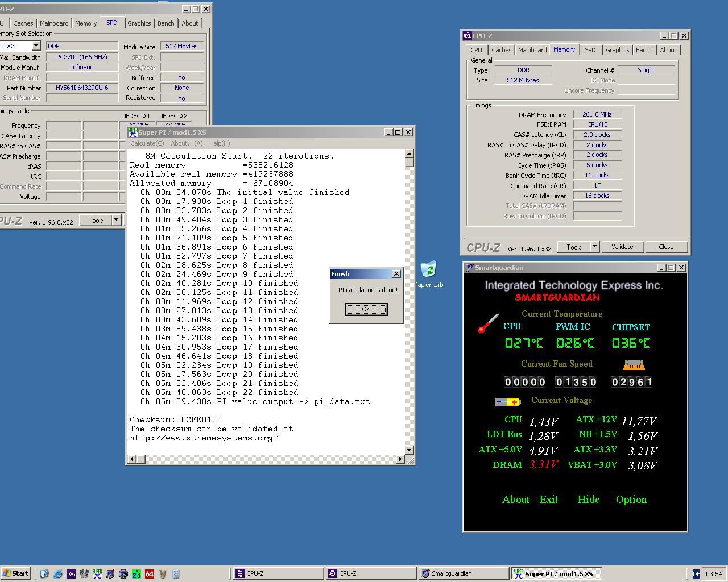Open the Graphics tab in the left CPU-Z window
The image size is (728, 582).
139,23
